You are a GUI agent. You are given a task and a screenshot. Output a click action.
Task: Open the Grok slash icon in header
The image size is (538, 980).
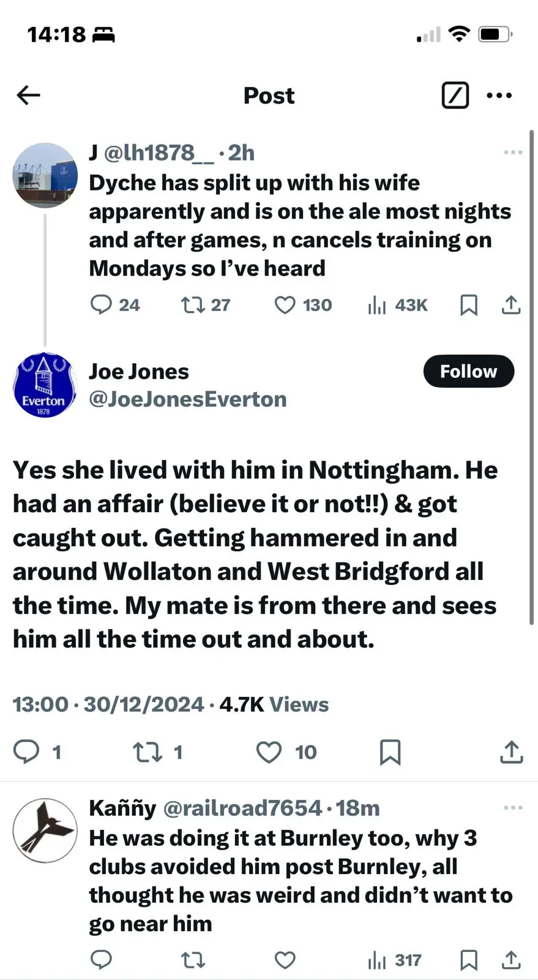(x=455, y=95)
